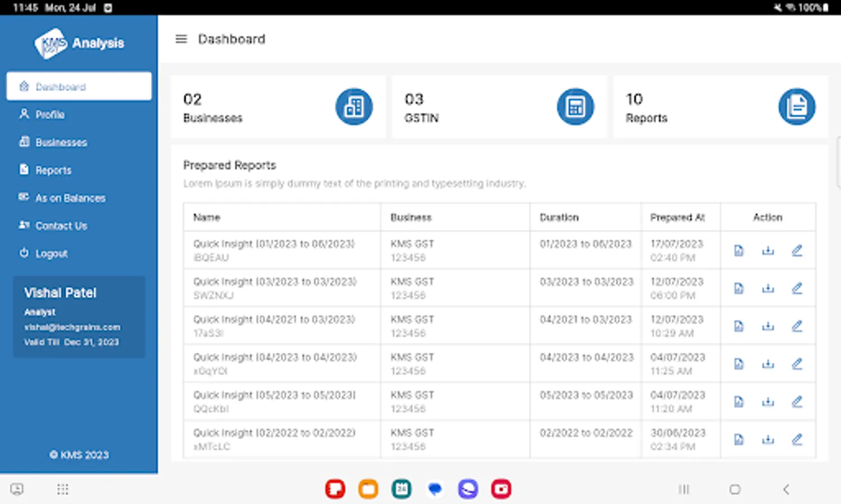View report file for 04/2023 row
Viewport: 841px width, 504px height.
(x=739, y=364)
